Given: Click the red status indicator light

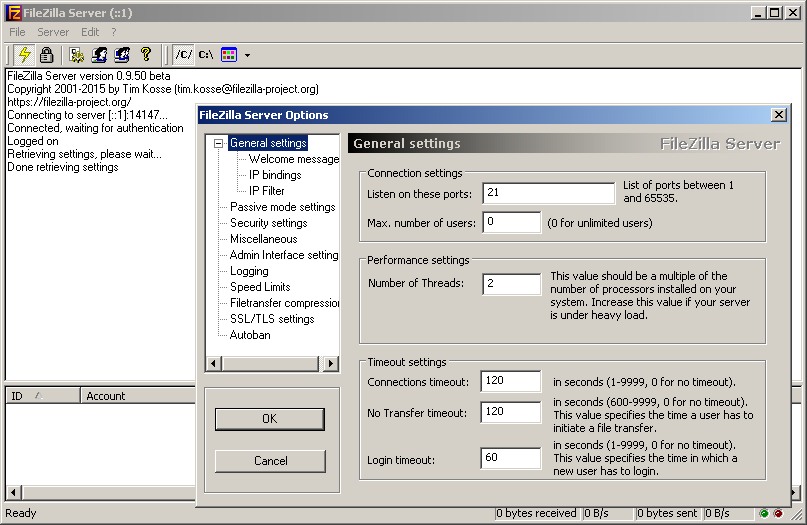Looking at the screenshot, I should 778,513.
